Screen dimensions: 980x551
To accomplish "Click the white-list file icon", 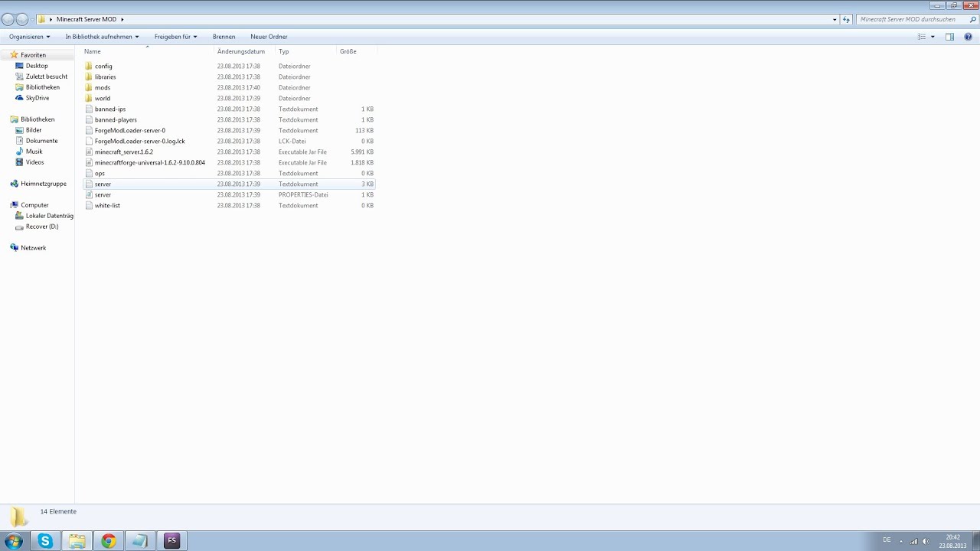I will coord(89,205).
